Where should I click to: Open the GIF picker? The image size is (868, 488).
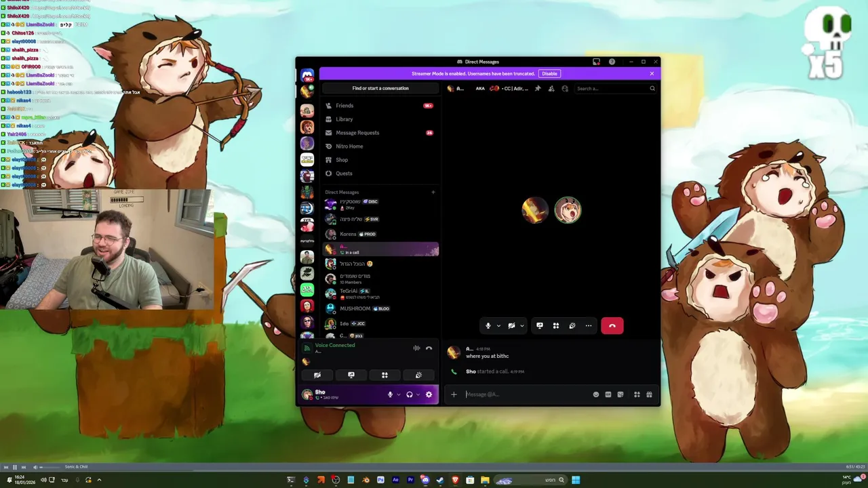click(x=608, y=394)
